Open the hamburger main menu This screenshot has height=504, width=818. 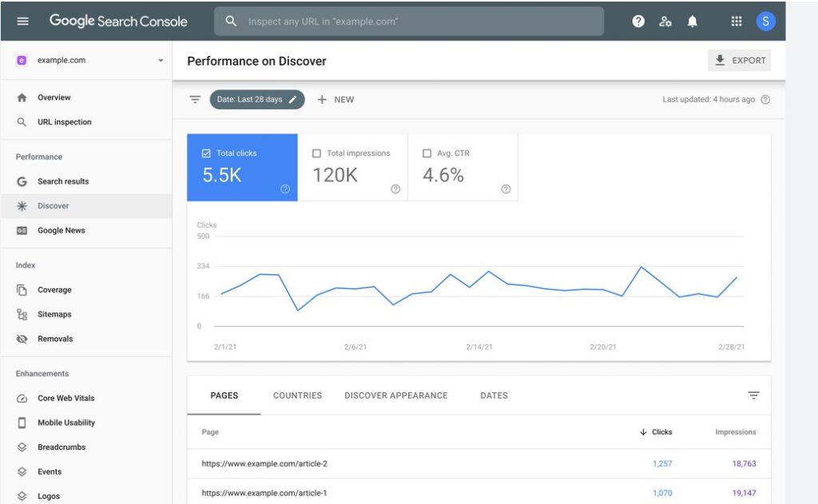(22, 22)
